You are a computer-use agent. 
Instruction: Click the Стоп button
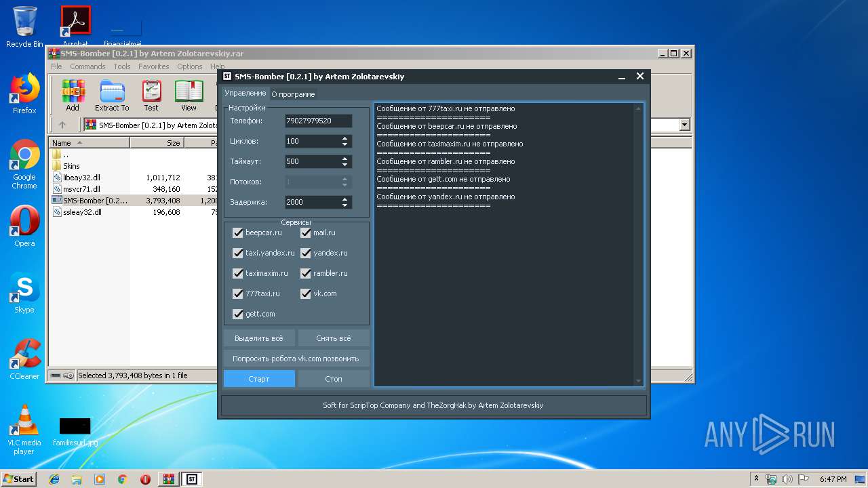(334, 379)
